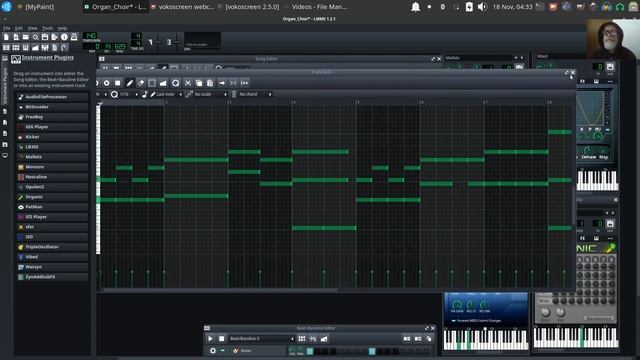
Task: Open new project from template dropdown
Action: coord(16,37)
